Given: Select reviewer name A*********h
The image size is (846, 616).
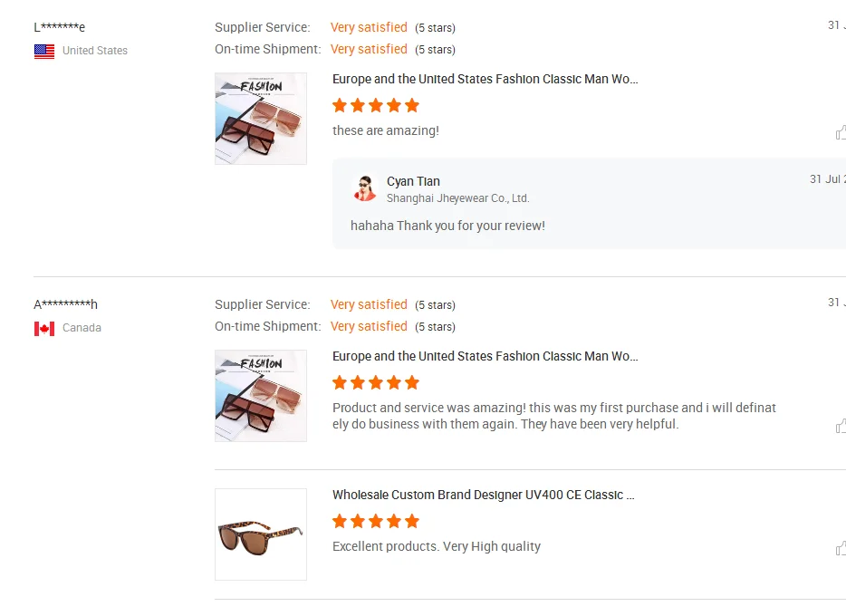Looking at the screenshot, I should pyautogui.click(x=65, y=304).
